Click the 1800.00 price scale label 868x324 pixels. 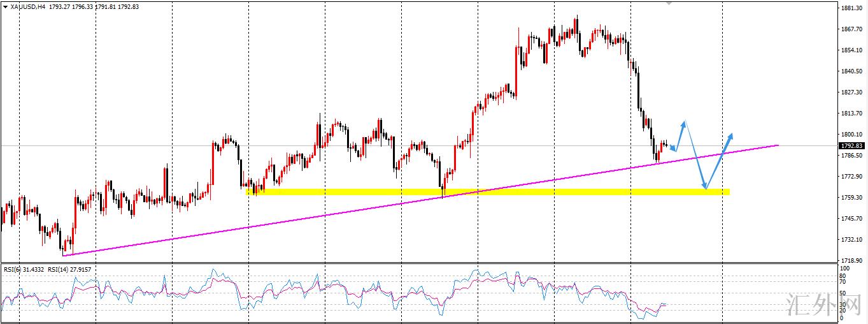[x=851, y=135]
